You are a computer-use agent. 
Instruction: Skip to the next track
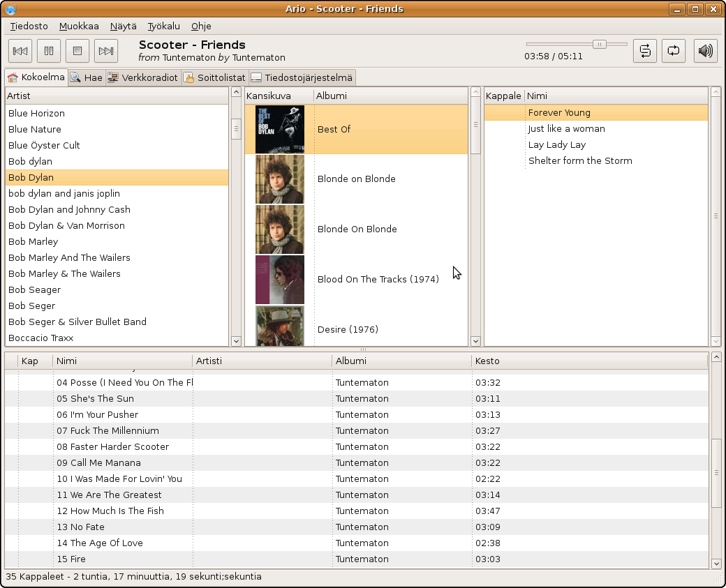(x=106, y=51)
